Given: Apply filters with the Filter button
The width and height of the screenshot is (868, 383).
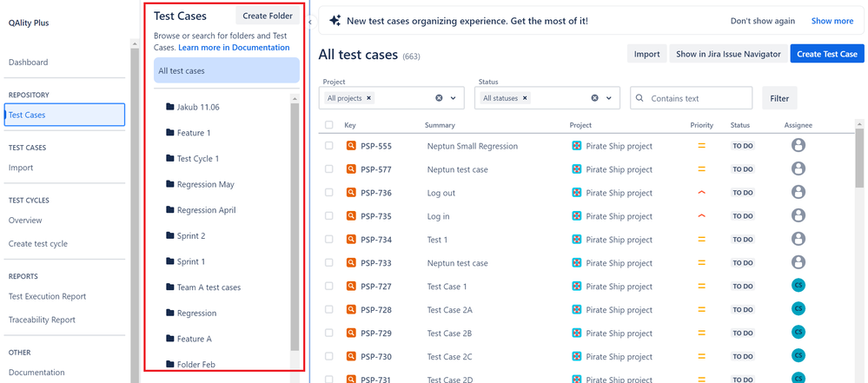Looking at the screenshot, I should pos(779,98).
